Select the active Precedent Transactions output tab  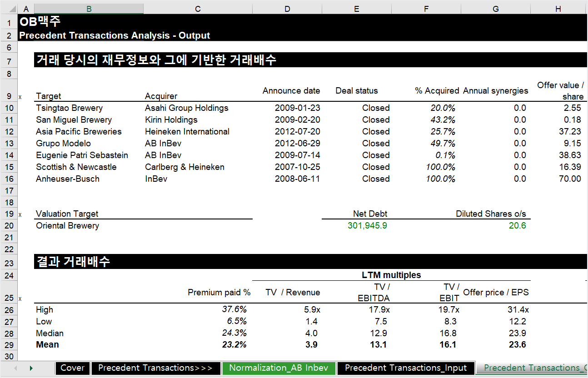tap(532, 368)
